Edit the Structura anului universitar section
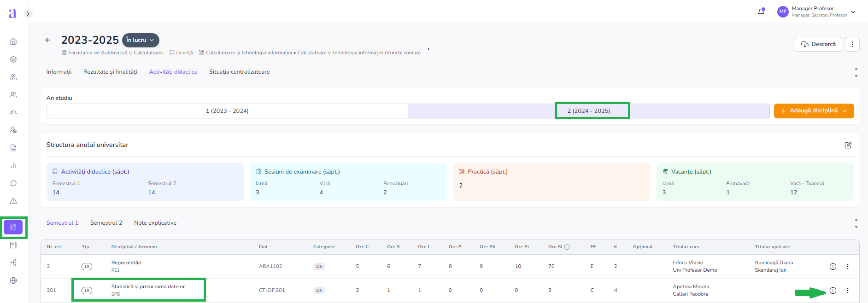This screenshot has width=868, height=303. 848,145
